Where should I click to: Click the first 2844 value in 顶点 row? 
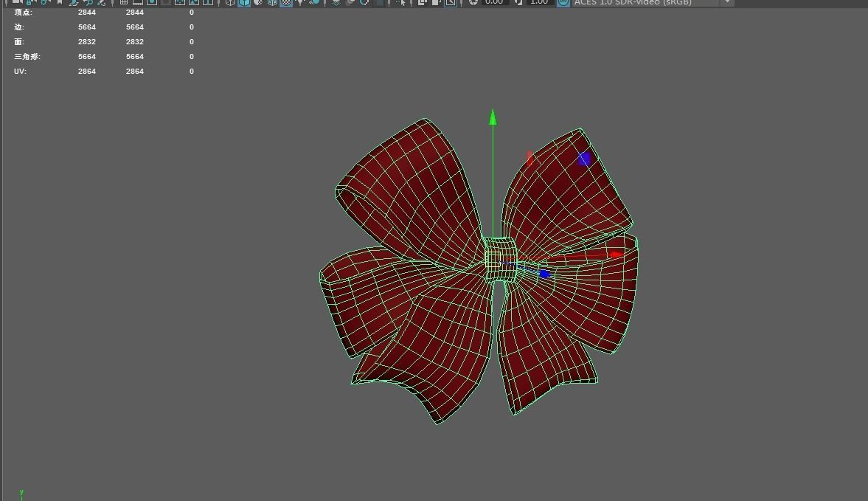87,13
